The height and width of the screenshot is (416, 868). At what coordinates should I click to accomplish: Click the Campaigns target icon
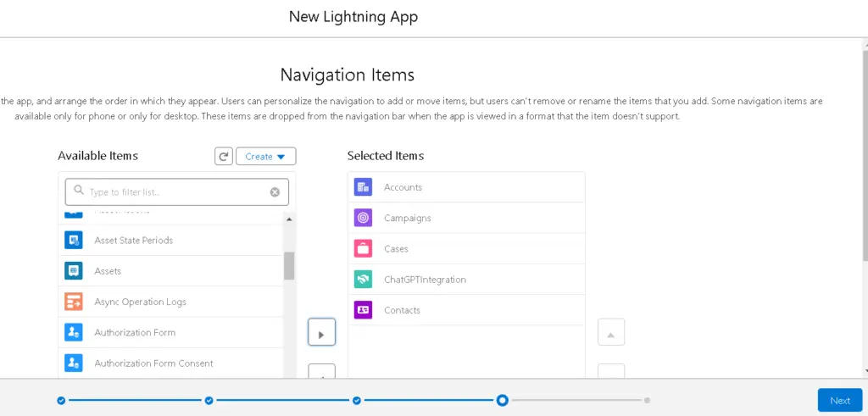[363, 218]
